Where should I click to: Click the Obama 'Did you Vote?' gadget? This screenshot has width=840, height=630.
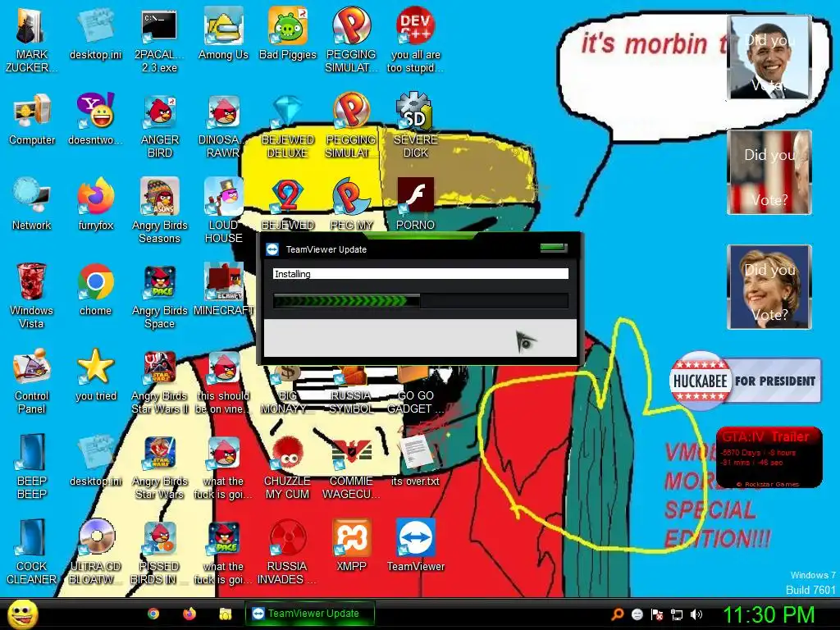(769, 57)
